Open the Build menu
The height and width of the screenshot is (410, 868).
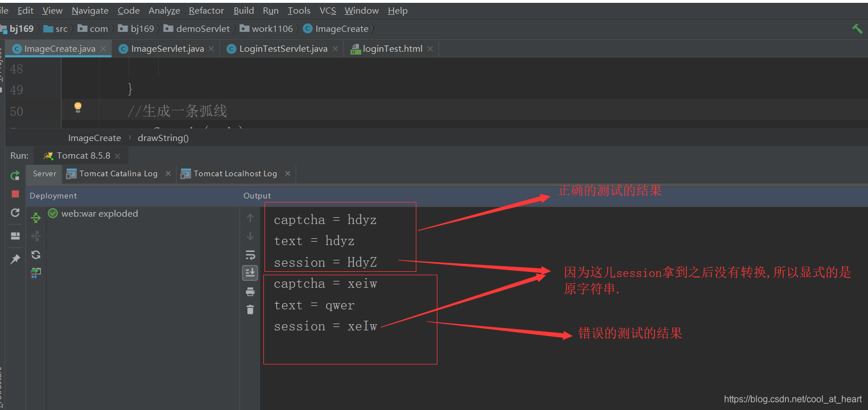point(244,11)
